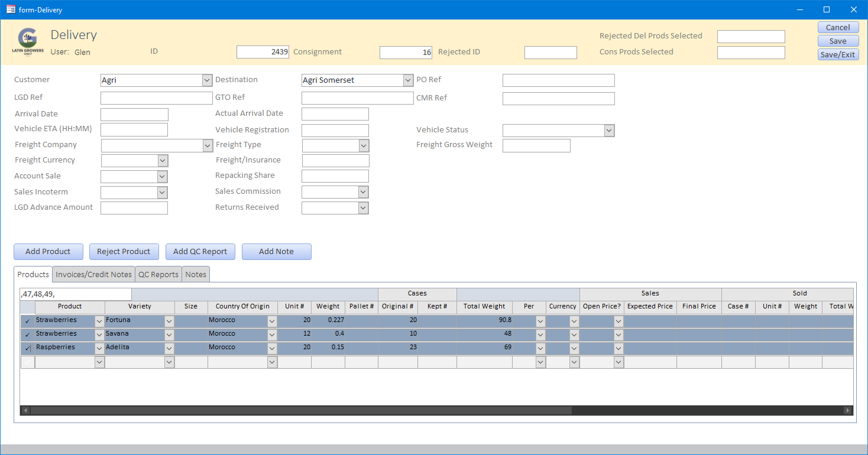This screenshot has height=455, width=868.
Task: Expand the Freight Company dropdown
Action: tap(208, 145)
